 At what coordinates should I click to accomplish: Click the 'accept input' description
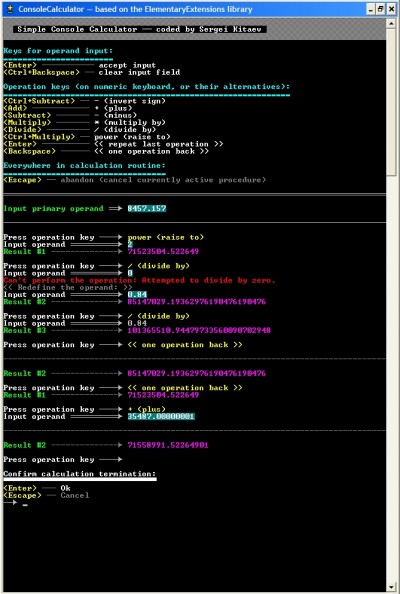click(127, 65)
